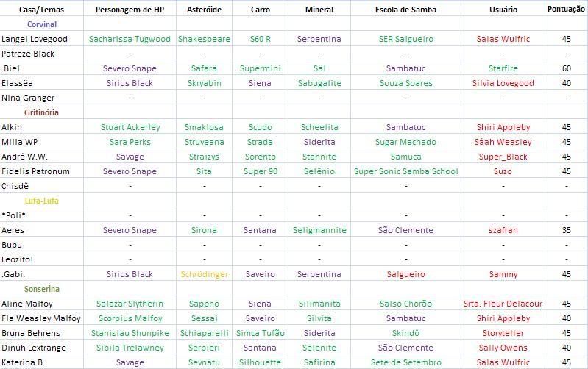
Task: Select the "Sete de Setembro" cell
Action: 405,362
